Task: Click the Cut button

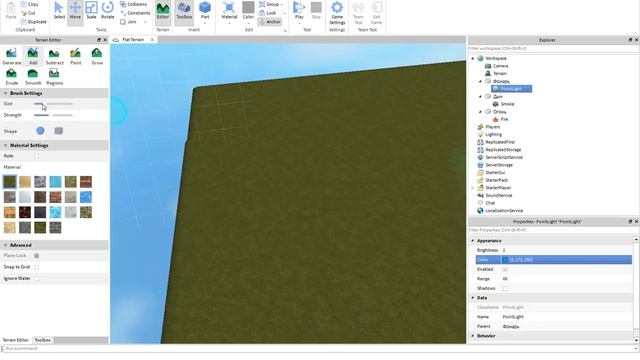Action: (x=28, y=13)
